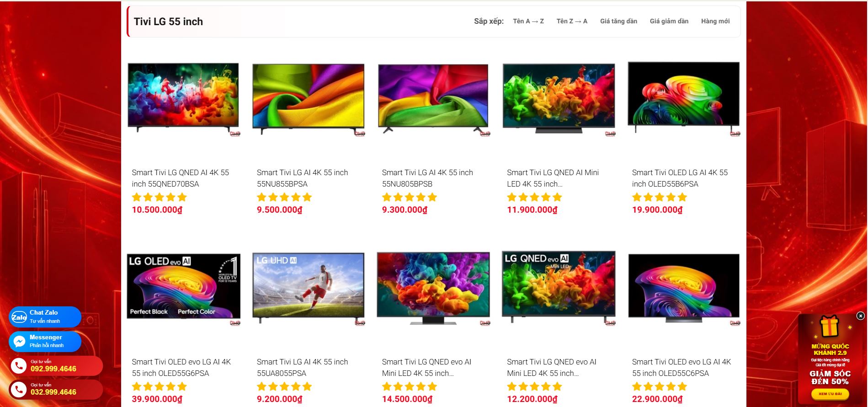Click star rating of 55NU805BPSB
868x407 pixels.
click(x=410, y=197)
